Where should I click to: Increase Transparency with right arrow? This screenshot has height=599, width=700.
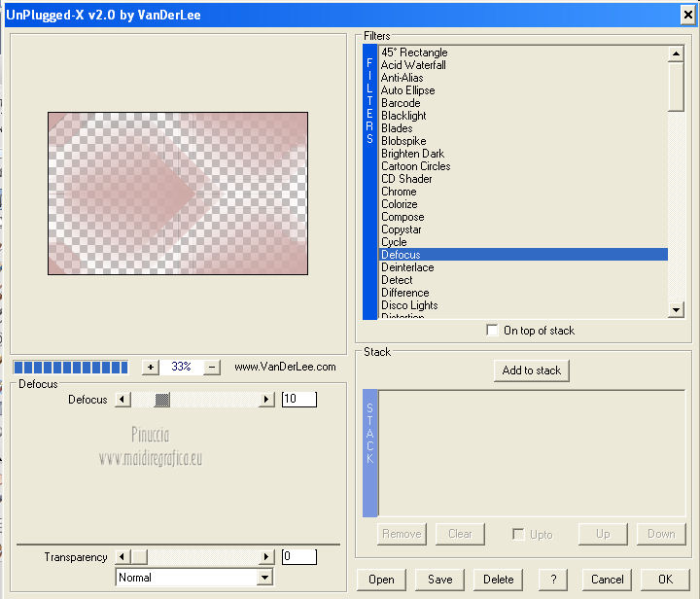coord(266,556)
